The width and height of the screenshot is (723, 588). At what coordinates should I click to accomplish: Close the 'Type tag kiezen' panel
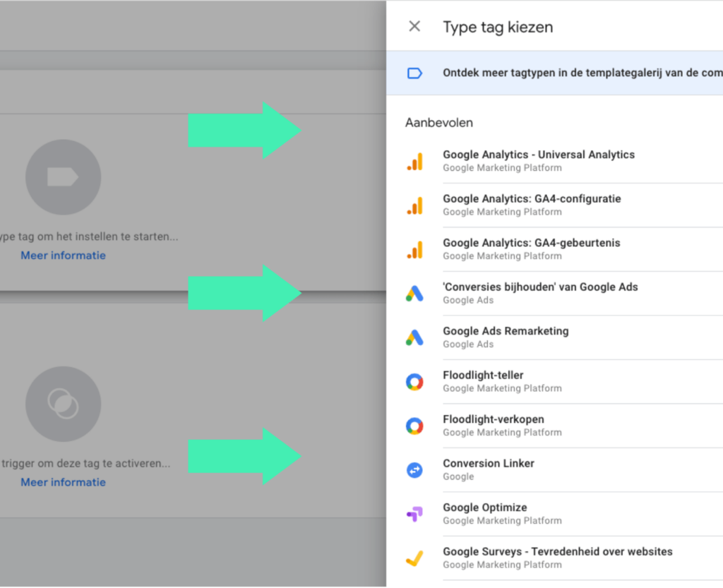point(414,26)
